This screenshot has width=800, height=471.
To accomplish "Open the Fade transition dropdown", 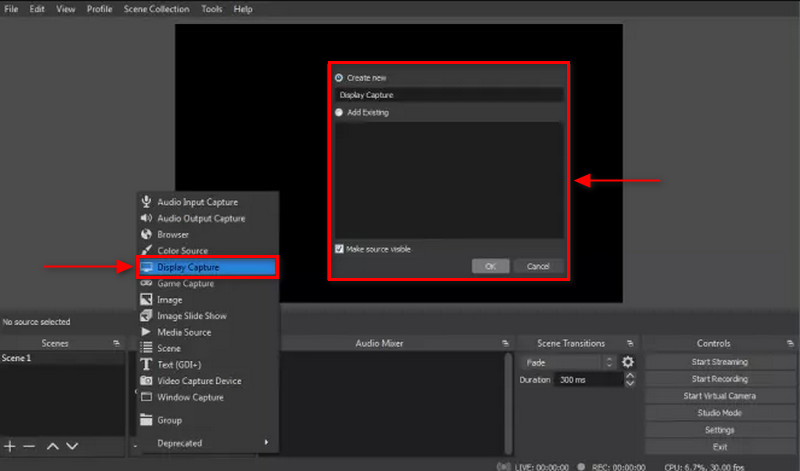I will (x=568, y=362).
